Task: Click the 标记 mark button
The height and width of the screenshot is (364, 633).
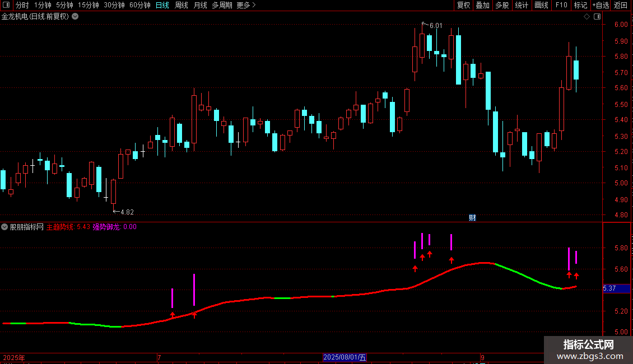Action: point(580,5)
